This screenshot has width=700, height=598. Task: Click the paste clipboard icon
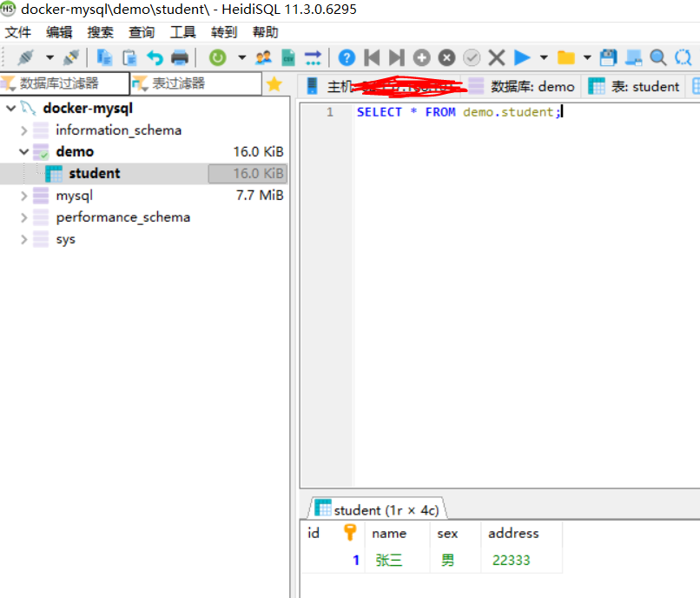coord(129,57)
